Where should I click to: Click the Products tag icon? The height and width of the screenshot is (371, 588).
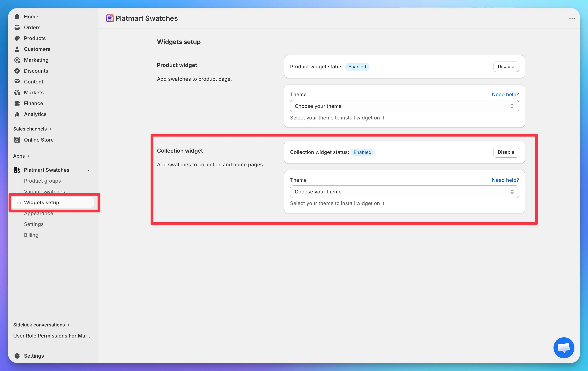17,38
